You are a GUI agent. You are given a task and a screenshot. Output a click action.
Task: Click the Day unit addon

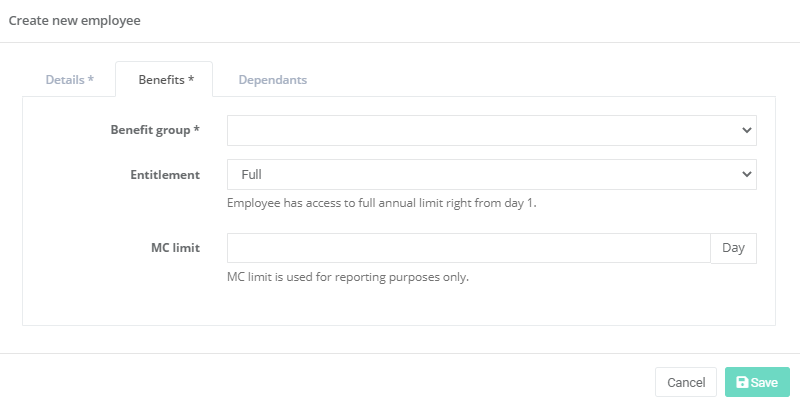(x=733, y=249)
